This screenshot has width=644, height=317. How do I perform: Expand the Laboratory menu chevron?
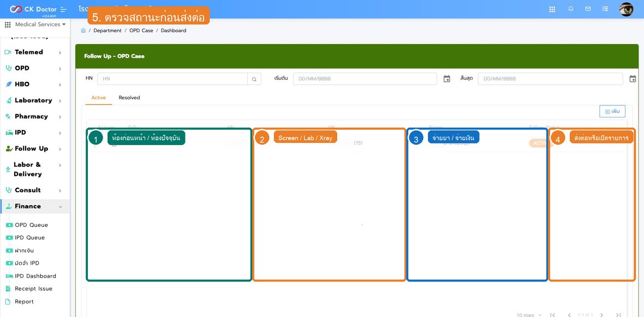tap(60, 100)
